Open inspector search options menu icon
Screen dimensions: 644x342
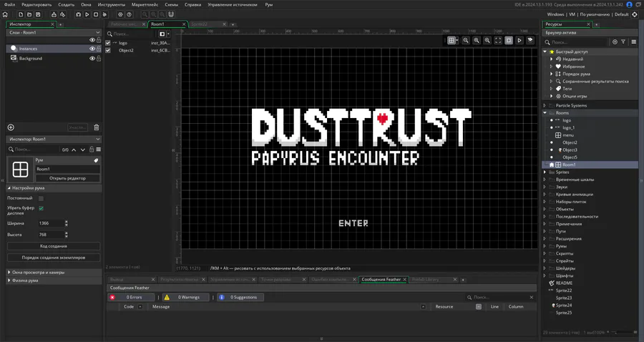(99, 150)
